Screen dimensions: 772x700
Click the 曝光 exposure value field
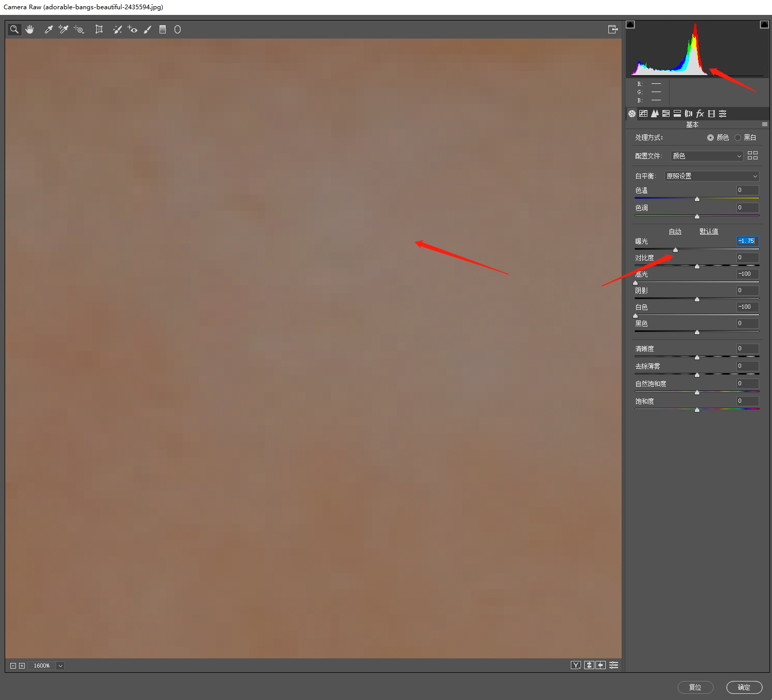pos(747,241)
